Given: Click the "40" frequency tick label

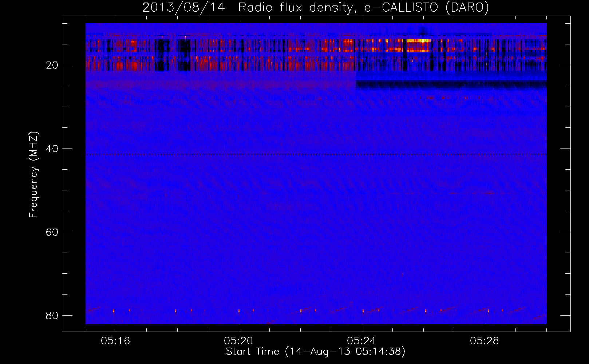Looking at the screenshot, I should [x=52, y=149].
